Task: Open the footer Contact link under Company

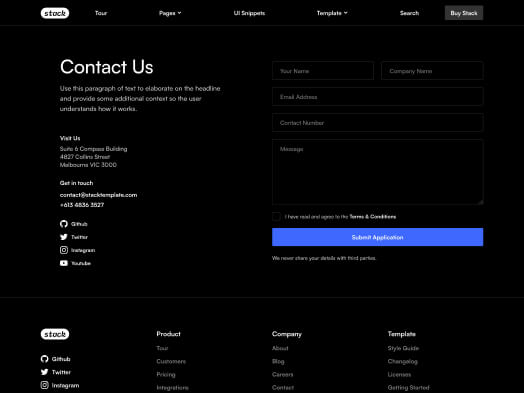Action: [283, 388]
